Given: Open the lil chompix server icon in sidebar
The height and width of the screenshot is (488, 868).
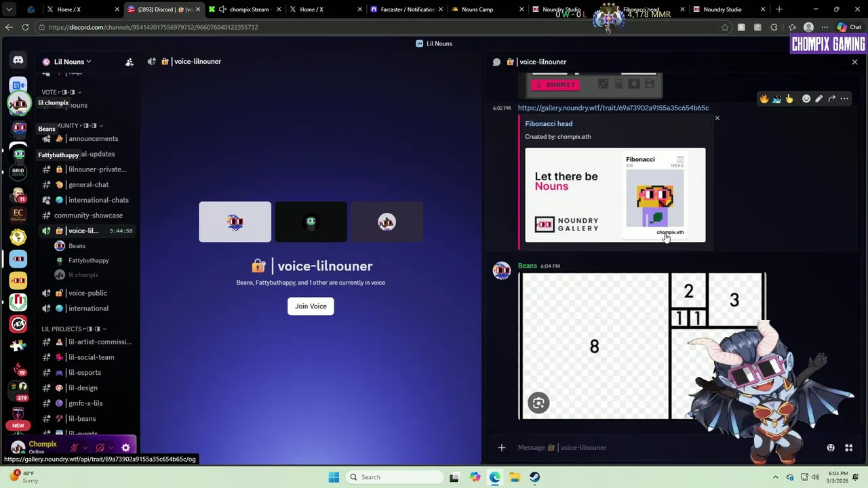Looking at the screenshot, I should [18, 103].
